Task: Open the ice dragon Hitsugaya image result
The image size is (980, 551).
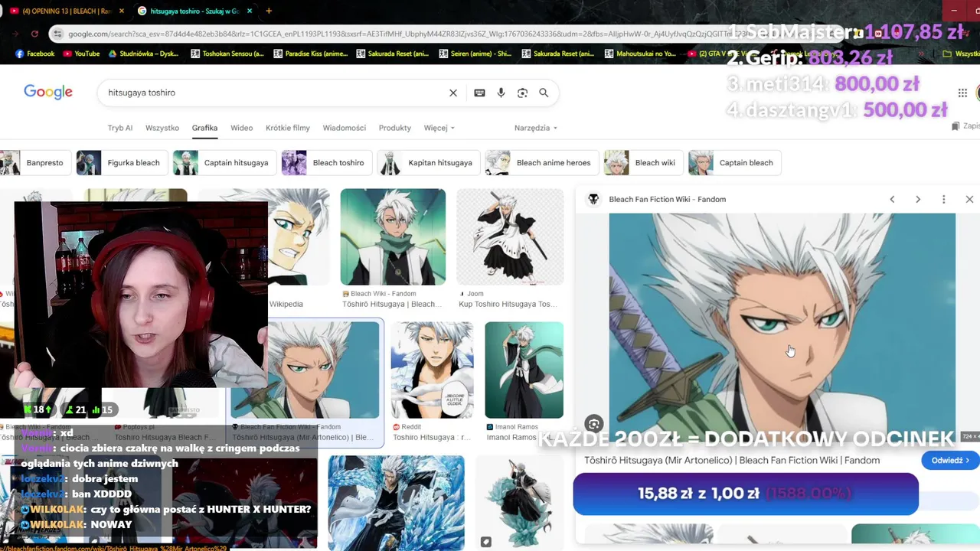Action: [x=396, y=503]
